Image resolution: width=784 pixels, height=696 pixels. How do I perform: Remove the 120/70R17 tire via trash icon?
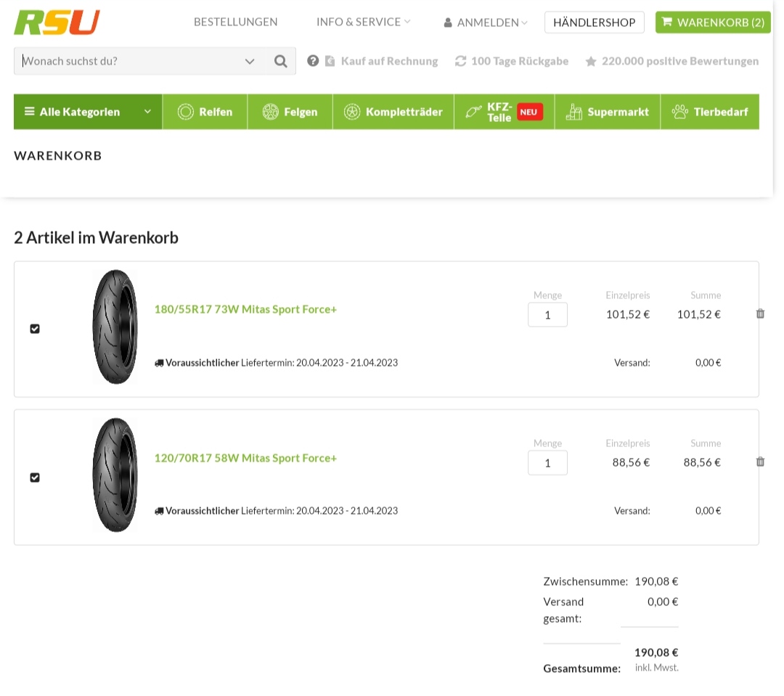click(x=760, y=462)
